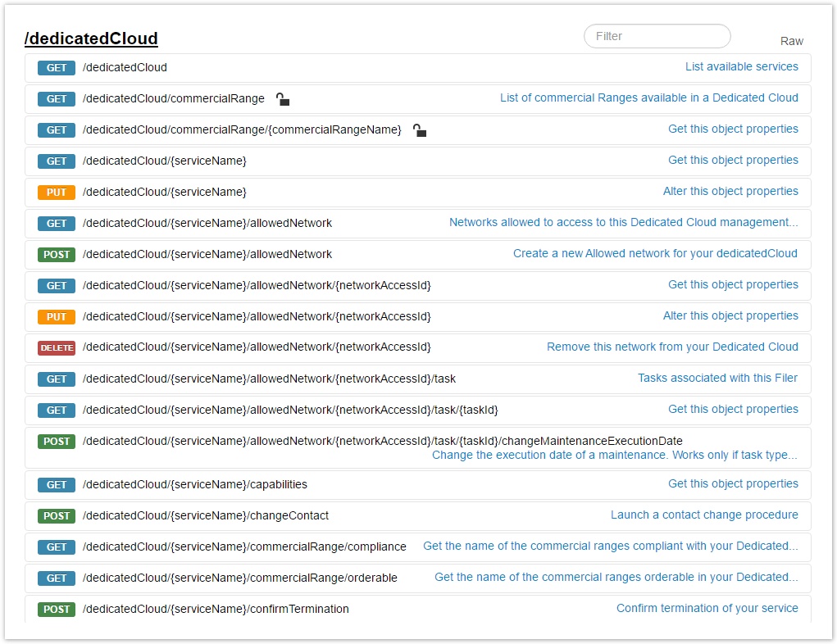Click the GET badge for capabilities endpoint
Viewport: 837px width, 644px height.
point(57,485)
